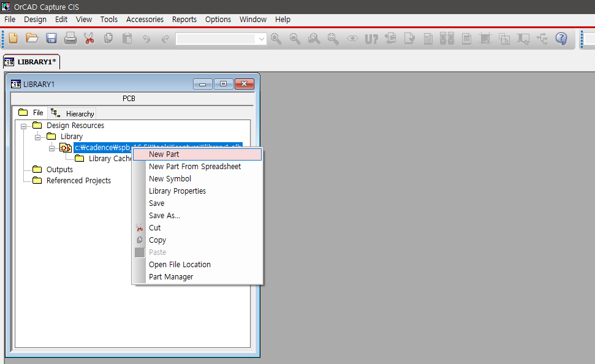Click the project manager hierarchy icon
The image size is (595, 364).
click(542, 39)
